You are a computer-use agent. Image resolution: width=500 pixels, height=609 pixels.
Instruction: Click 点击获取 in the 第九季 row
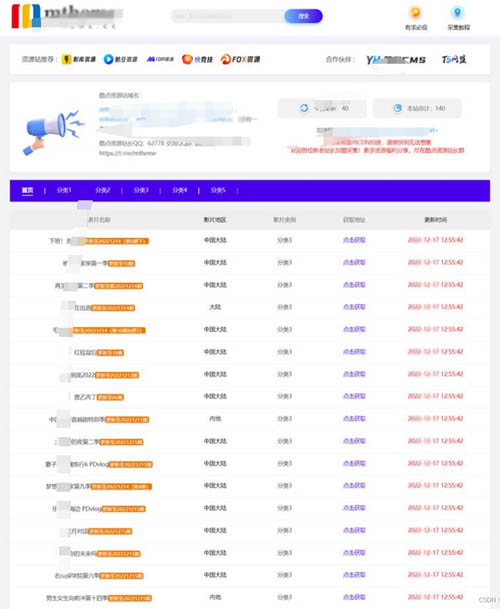[354, 485]
